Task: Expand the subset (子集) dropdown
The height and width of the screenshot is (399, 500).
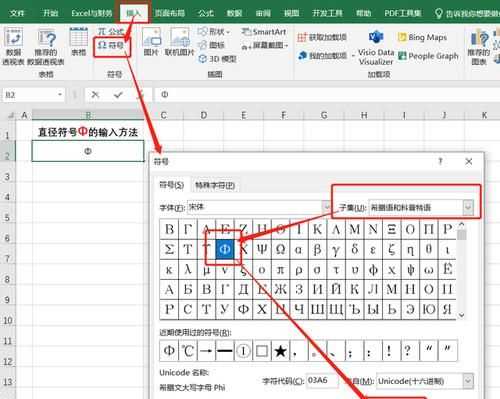Action: (468, 207)
